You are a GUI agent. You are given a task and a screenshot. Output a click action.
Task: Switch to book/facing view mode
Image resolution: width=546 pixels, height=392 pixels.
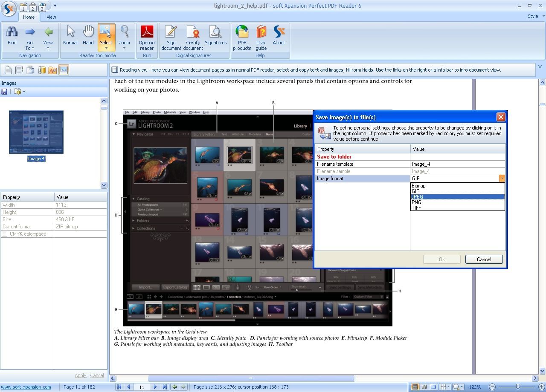[x=424, y=387]
